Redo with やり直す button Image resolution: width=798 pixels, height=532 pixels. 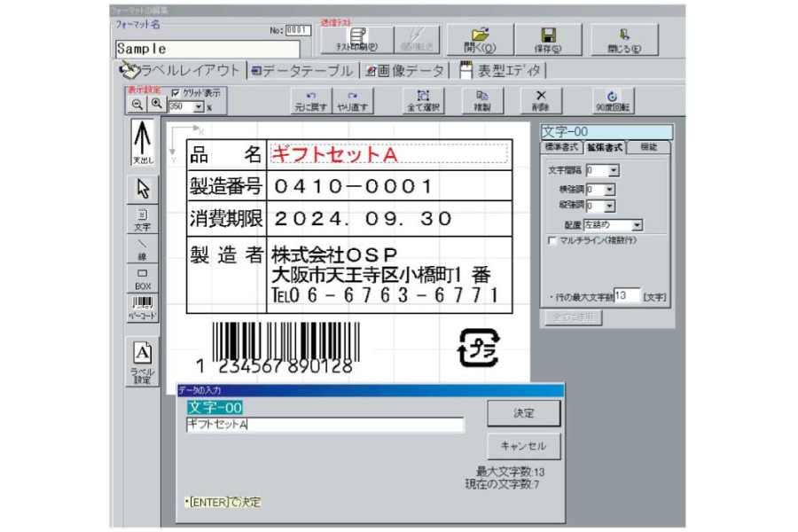pyautogui.click(x=353, y=101)
